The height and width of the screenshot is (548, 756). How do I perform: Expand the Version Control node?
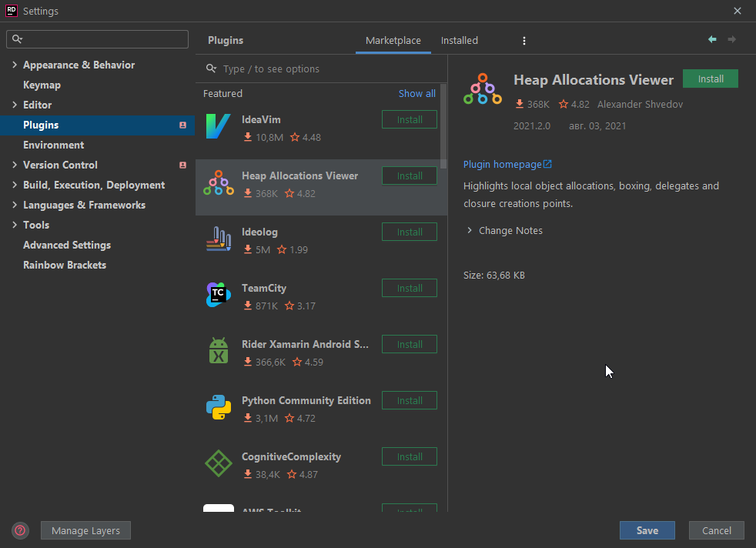15,165
